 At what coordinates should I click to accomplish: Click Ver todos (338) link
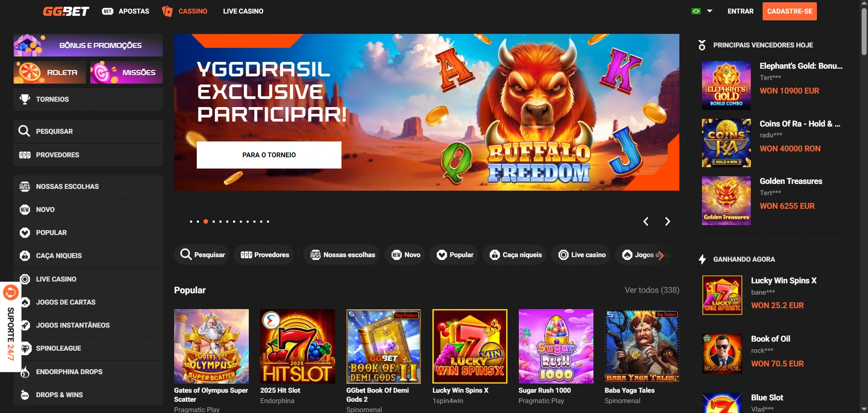click(x=652, y=290)
